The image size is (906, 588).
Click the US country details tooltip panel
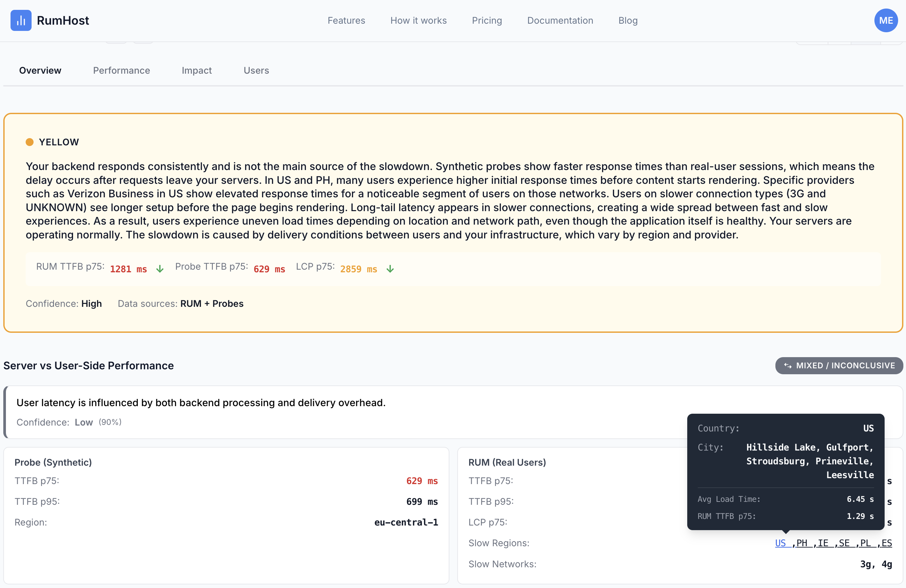tap(786, 472)
